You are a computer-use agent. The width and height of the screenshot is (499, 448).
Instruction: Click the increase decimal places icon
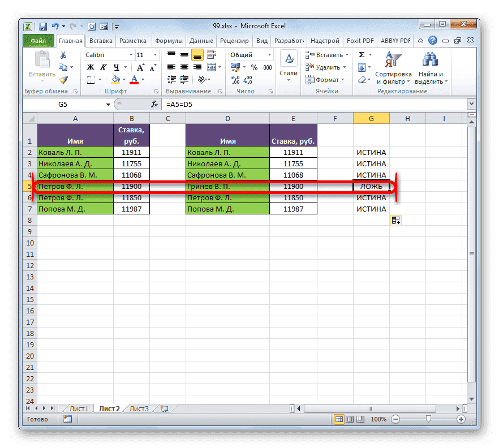[235, 79]
